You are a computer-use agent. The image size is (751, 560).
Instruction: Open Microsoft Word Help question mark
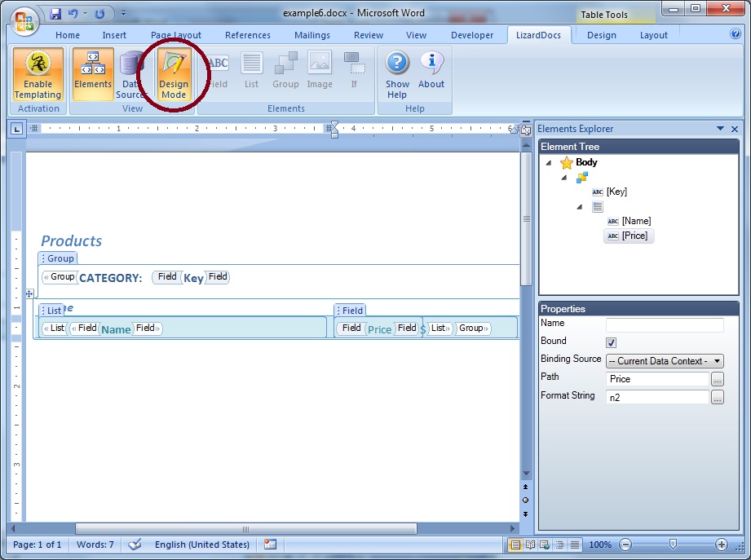pyautogui.click(x=736, y=34)
